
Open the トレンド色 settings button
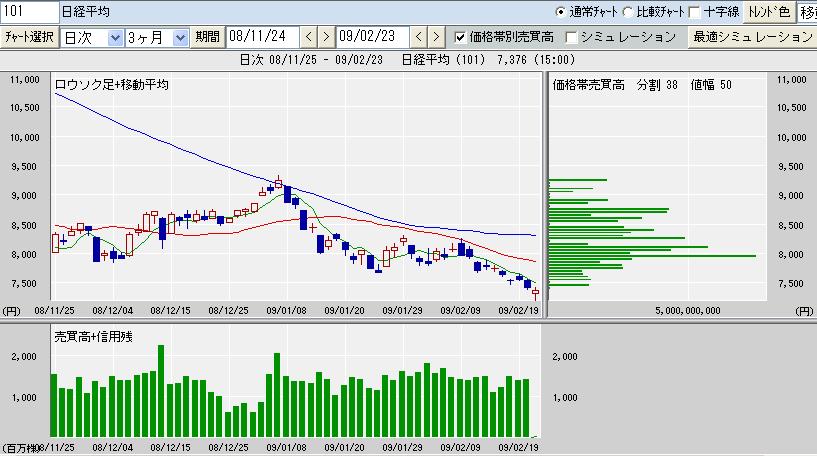tap(769, 12)
